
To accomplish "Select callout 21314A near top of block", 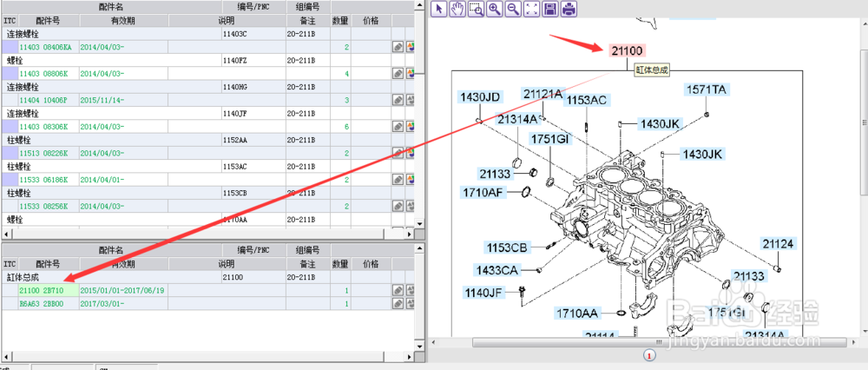I will click(x=518, y=118).
